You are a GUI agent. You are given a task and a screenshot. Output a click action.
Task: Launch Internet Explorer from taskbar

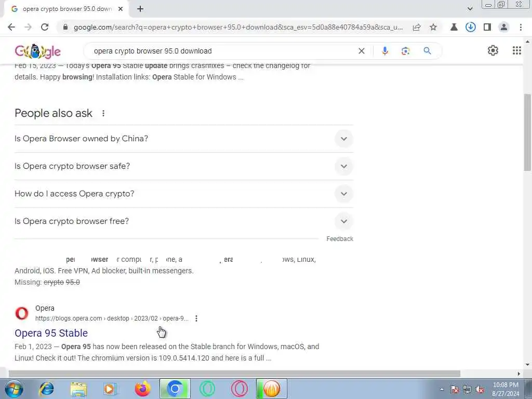point(46,389)
